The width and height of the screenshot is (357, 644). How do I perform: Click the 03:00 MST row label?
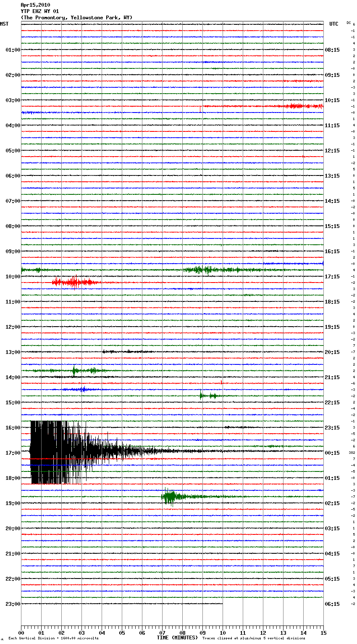[x=13, y=100]
